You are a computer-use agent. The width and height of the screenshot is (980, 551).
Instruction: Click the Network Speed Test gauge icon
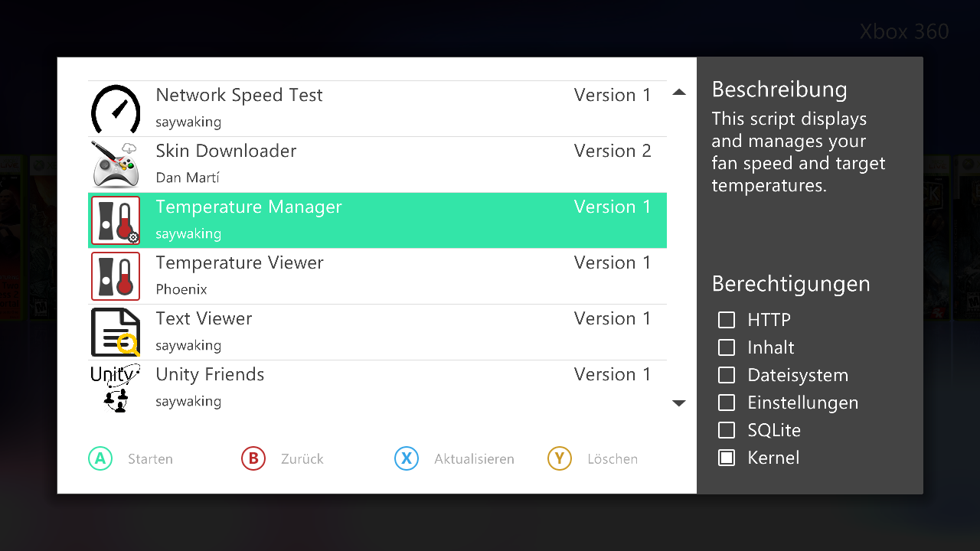tap(116, 109)
